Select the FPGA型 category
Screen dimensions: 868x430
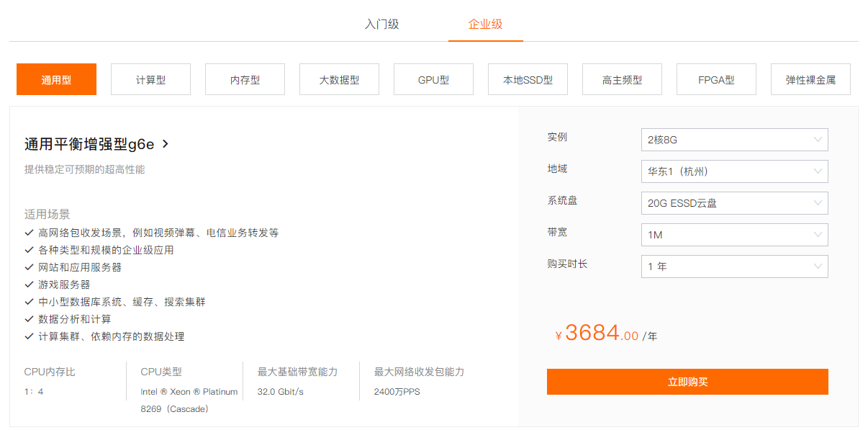(716, 79)
